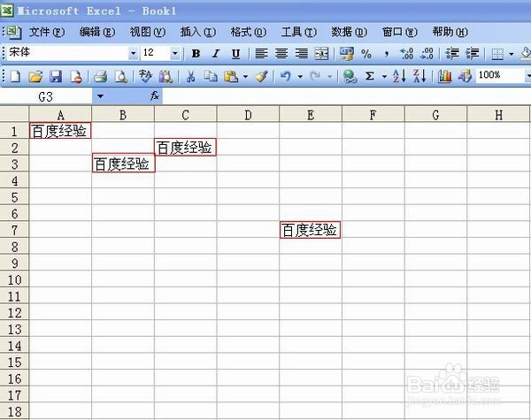Increase indent of cell
The width and height of the screenshot is (531, 420).
(x=472, y=53)
